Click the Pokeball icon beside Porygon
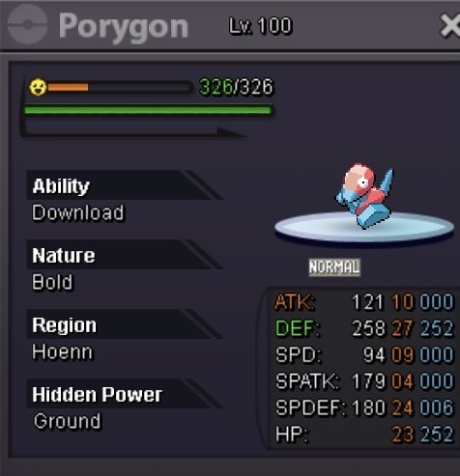This screenshot has width=460, height=476. click(27, 24)
